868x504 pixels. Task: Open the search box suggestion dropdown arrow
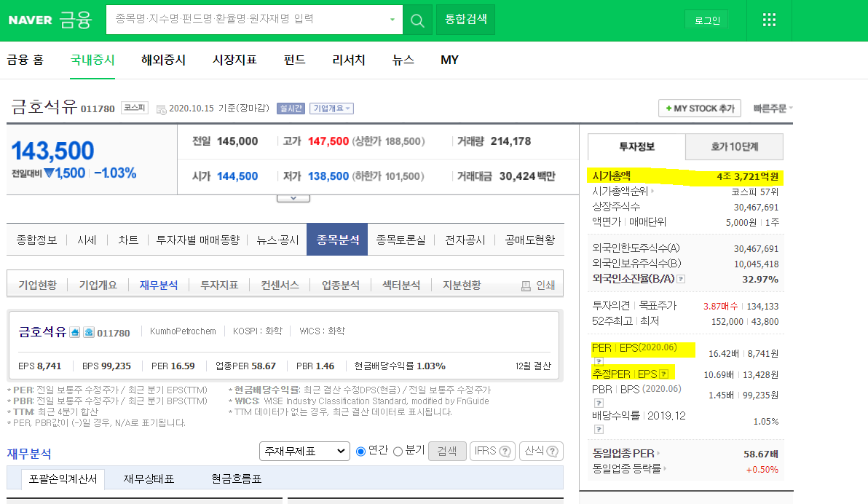392,20
